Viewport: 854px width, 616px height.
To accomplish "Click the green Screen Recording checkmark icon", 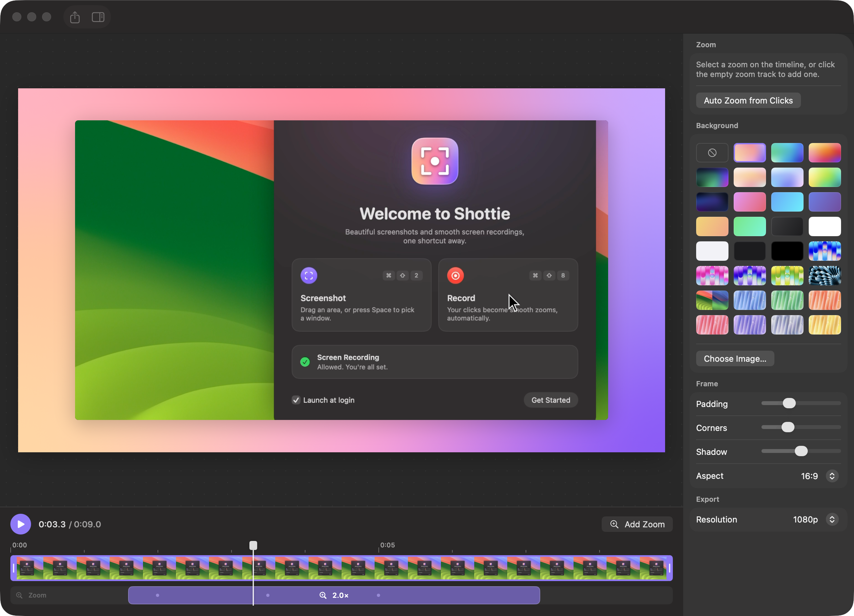I will coord(305,362).
